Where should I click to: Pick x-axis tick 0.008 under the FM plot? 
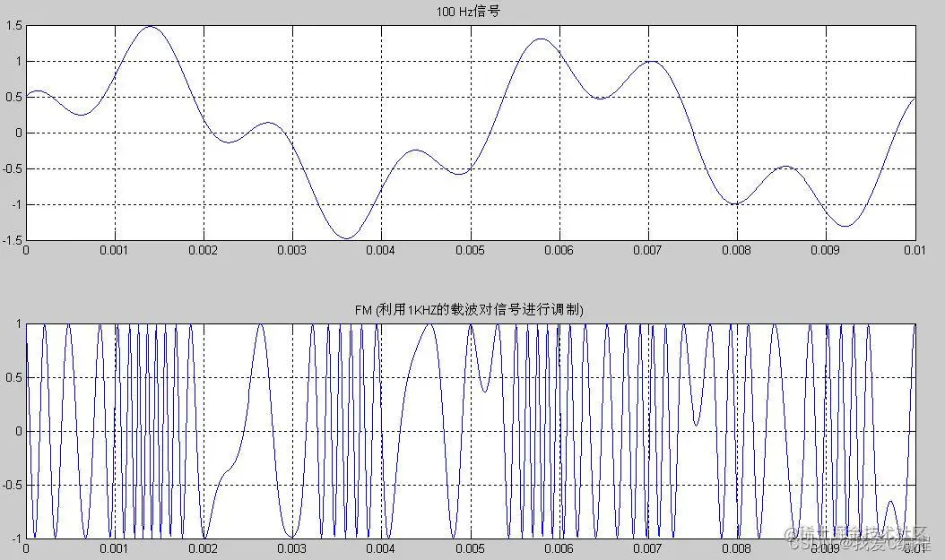click(x=736, y=548)
